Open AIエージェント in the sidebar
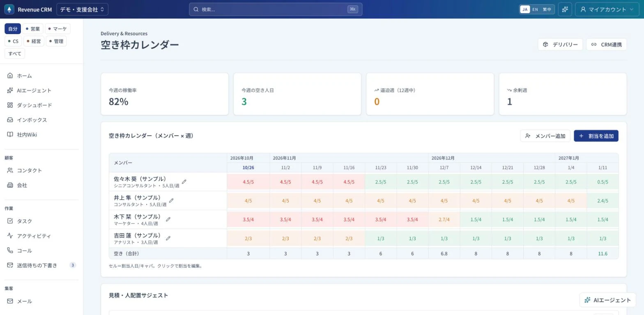This screenshot has height=315, width=644. pos(41,90)
